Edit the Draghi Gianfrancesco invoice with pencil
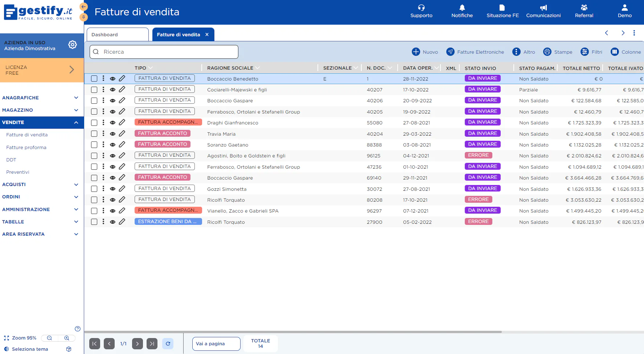 pos(122,122)
